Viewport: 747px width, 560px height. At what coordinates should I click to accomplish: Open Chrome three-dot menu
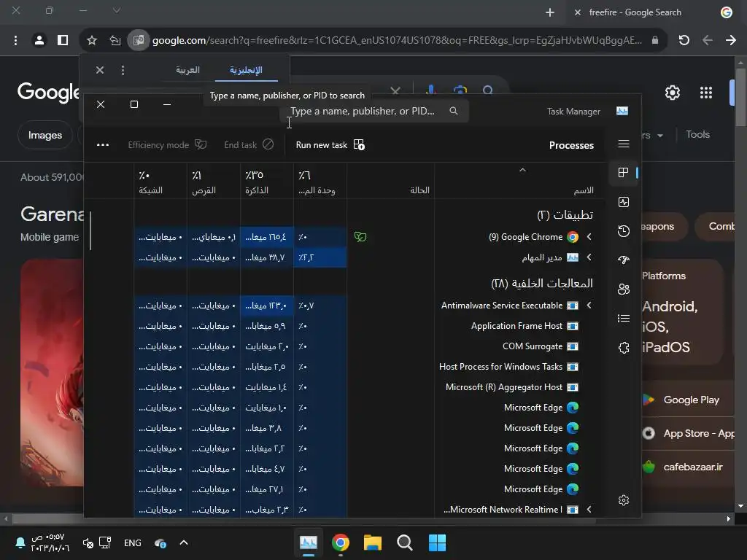click(x=16, y=41)
